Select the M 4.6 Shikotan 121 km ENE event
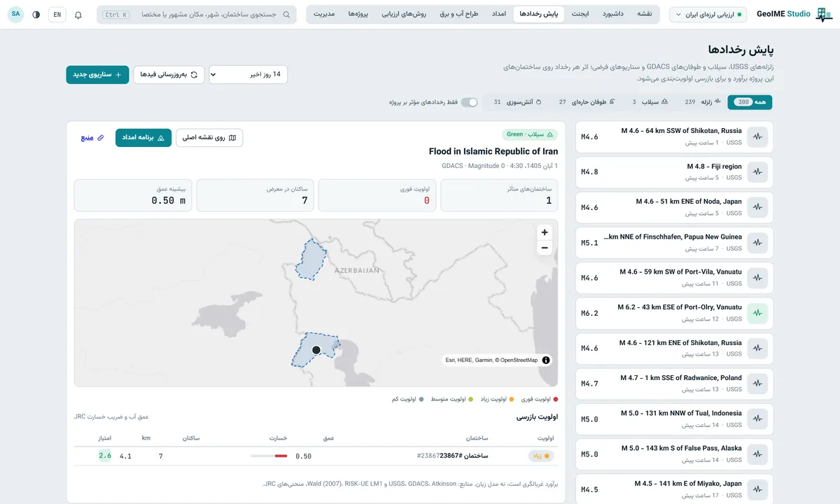This screenshot has height=504, width=840. tap(675, 349)
